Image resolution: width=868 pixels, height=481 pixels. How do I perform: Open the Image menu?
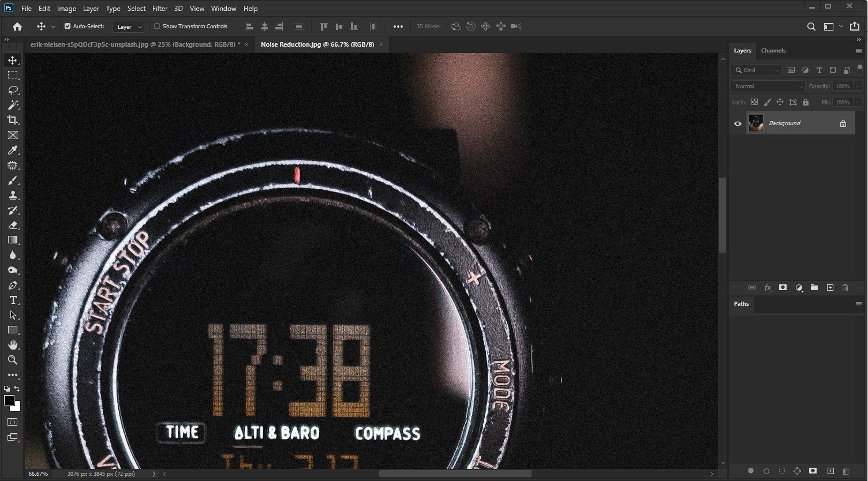point(66,9)
